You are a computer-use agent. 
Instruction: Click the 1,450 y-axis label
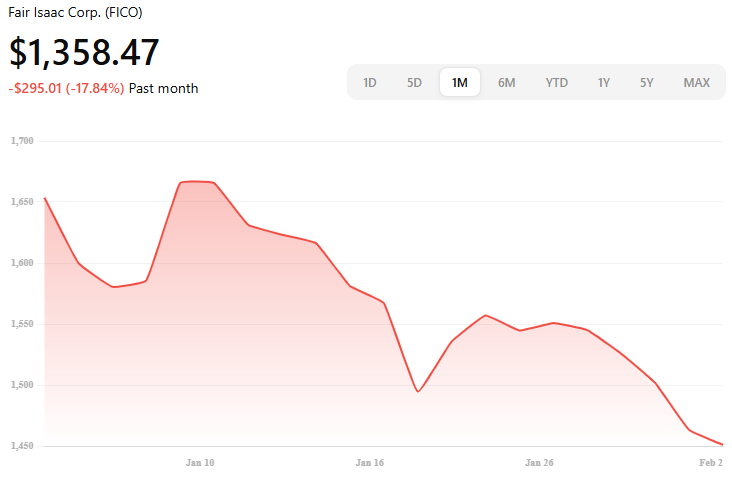[22, 446]
